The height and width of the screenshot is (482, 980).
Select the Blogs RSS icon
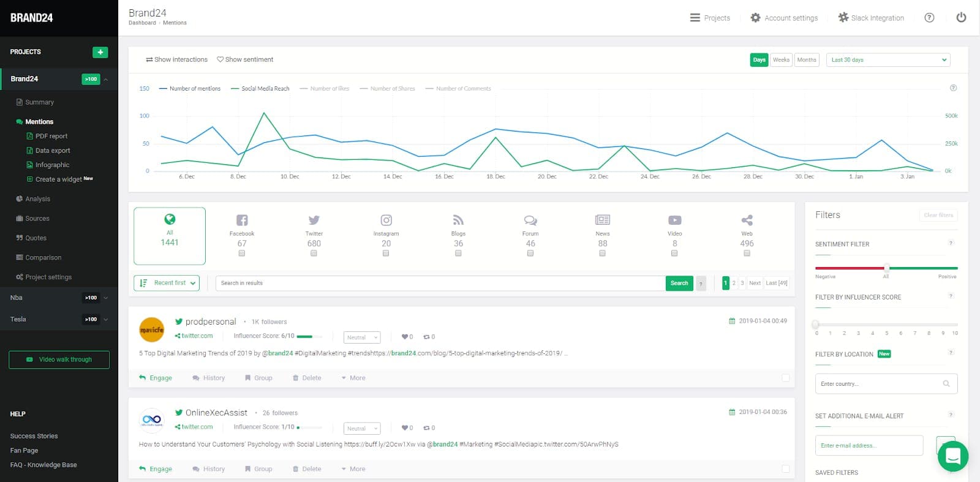click(x=458, y=220)
